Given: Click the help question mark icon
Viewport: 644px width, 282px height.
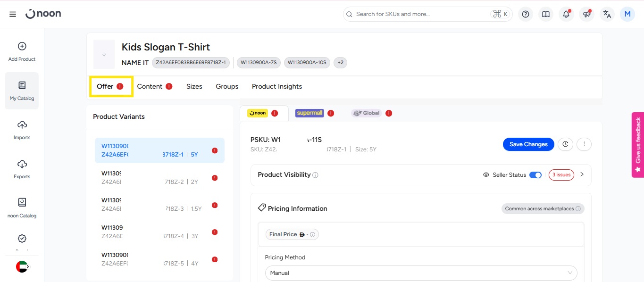Looking at the screenshot, I should tap(526, 14).
